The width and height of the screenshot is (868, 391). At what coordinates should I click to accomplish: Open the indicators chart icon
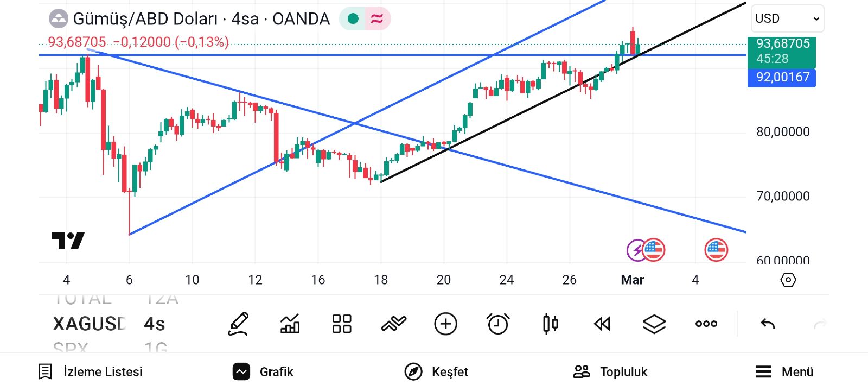tap(290, 324)
